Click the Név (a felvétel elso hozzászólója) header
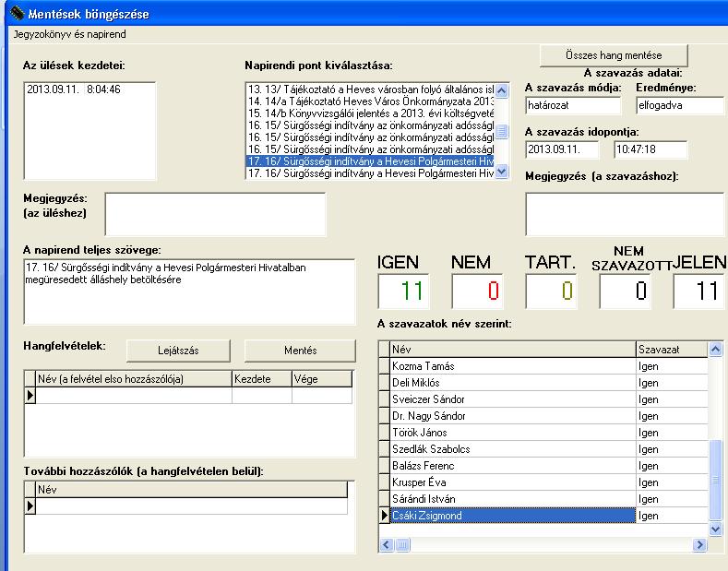 134,379
